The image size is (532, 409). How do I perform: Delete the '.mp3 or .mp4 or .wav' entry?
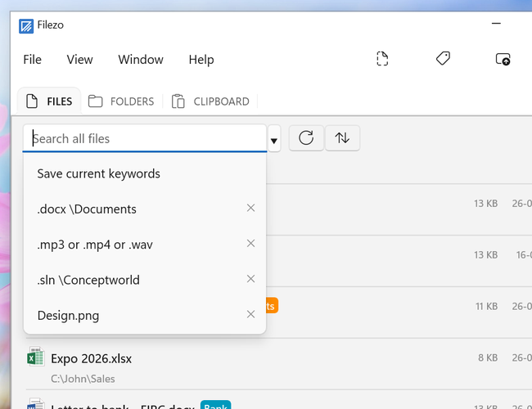pyautogui.click(x=250, y=243)
